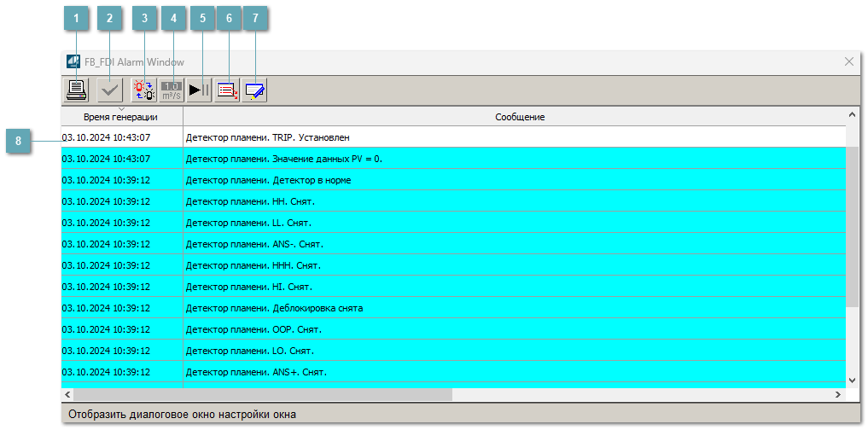Viewport: 868px width, 430px height.
Task: Click the Print alarms icon
Action: tap(77, 90)
